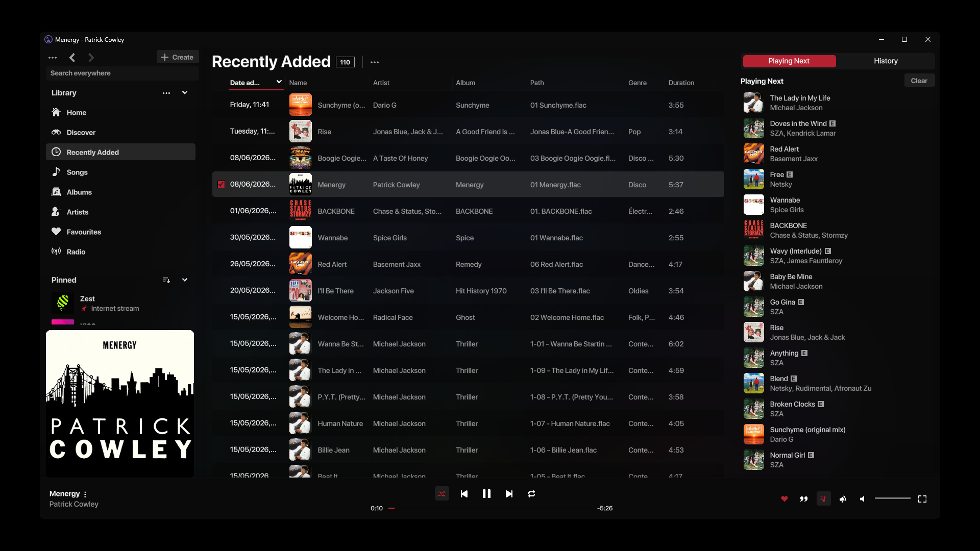Toggle shuffle playback
Screen dimensions: 980x551
442,494
